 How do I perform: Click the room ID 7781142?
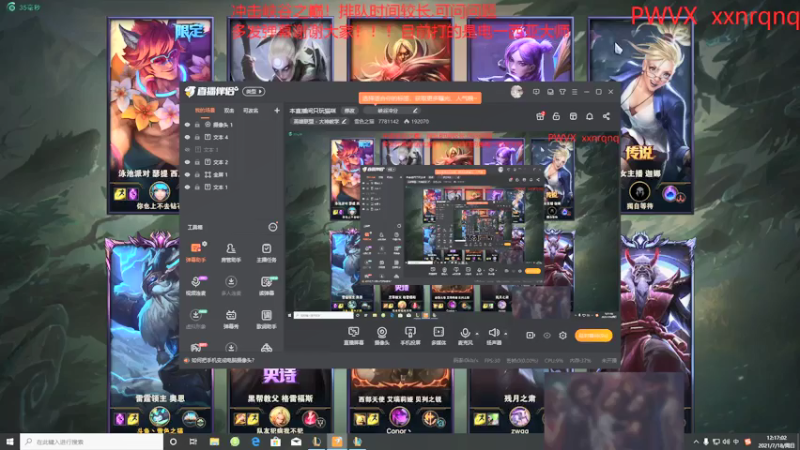point(388,121)
